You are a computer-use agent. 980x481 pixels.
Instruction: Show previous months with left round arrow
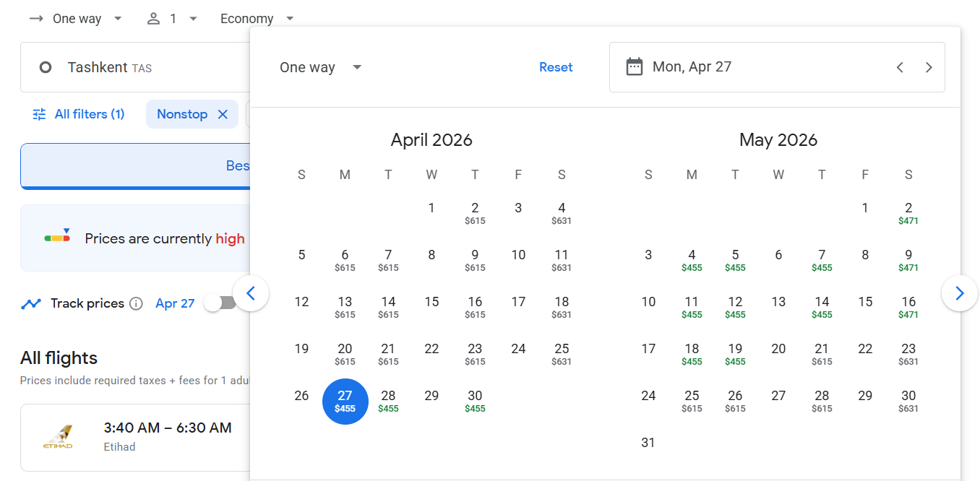[251, 293]
